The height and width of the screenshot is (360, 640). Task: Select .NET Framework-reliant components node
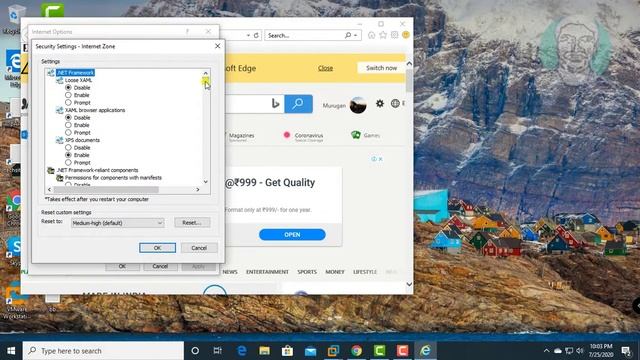(97, 170)
